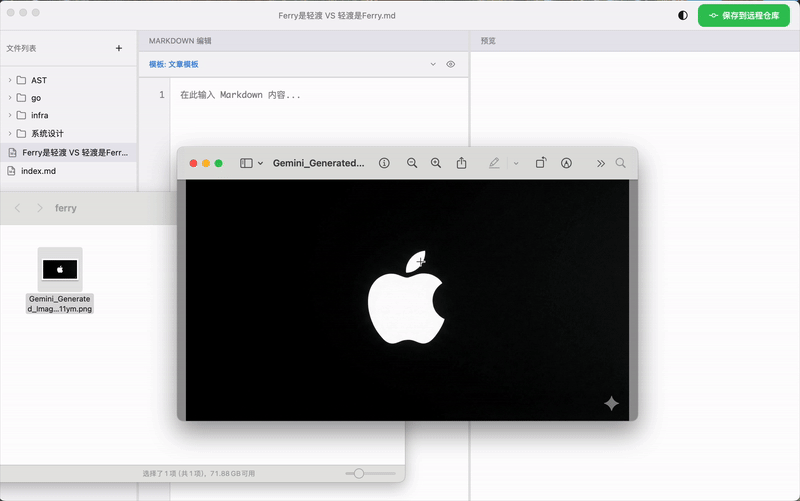Select the highlight pen tool in Preview
This screenshot has height=501, width=800.
[x=494, y=163]
